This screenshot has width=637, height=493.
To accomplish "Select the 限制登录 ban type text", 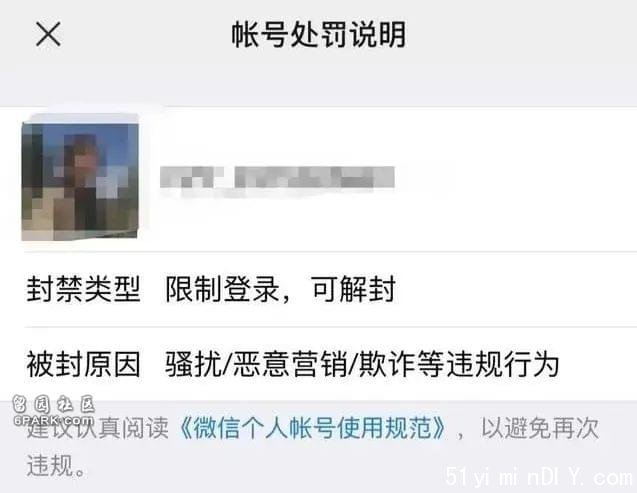I will 222,289.
